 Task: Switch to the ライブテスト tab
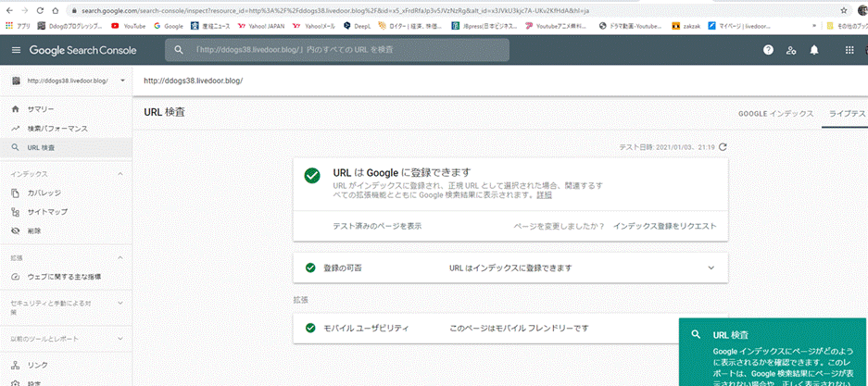[847, 113]
